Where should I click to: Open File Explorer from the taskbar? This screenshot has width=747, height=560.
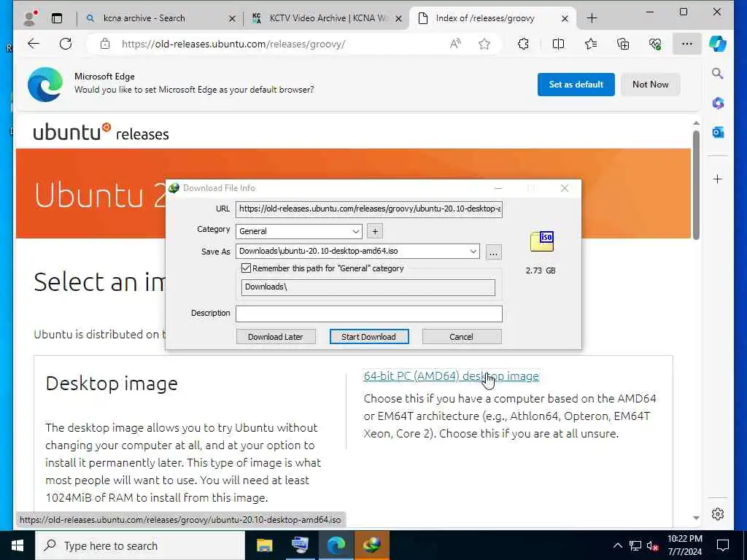tap(264, 545)
